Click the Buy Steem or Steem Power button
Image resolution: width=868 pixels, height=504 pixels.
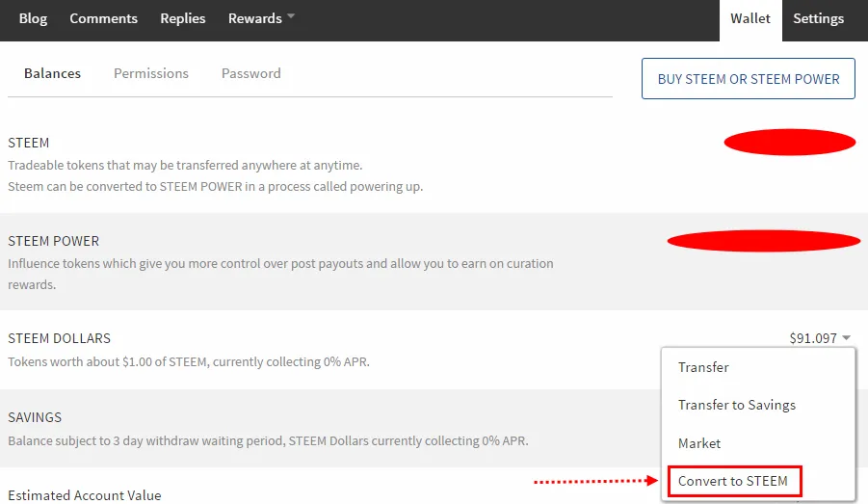pos(749,79)
